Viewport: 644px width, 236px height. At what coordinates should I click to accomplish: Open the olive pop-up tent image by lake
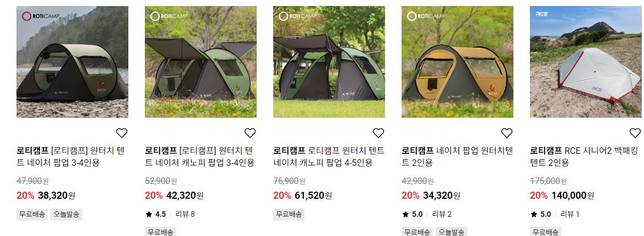click(72, 62)
